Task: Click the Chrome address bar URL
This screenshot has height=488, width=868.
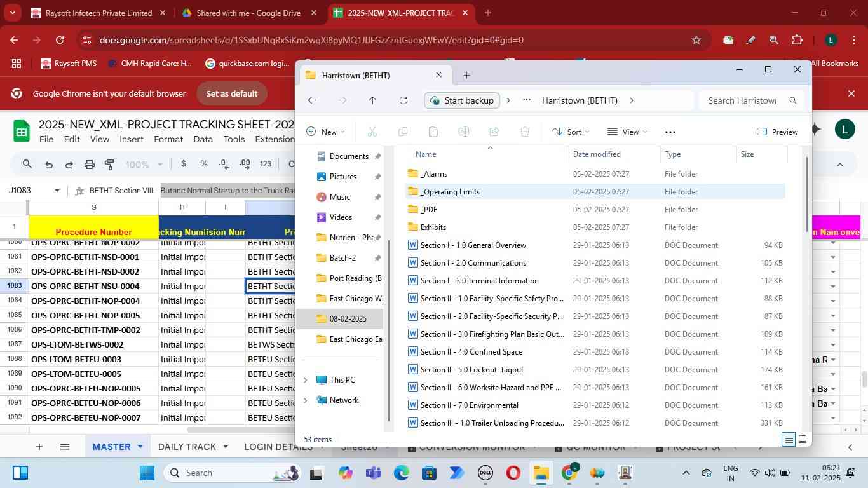Action: pyautogui.click(x=311, y=40)
